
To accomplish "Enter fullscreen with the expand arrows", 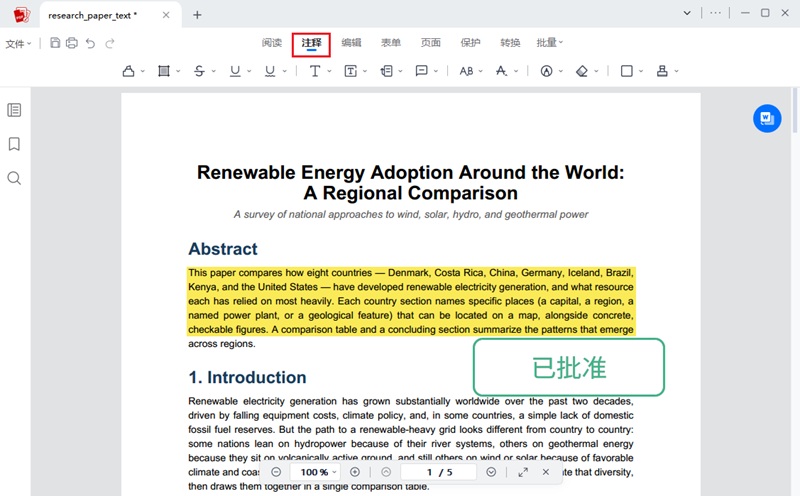I will point(523,472).
